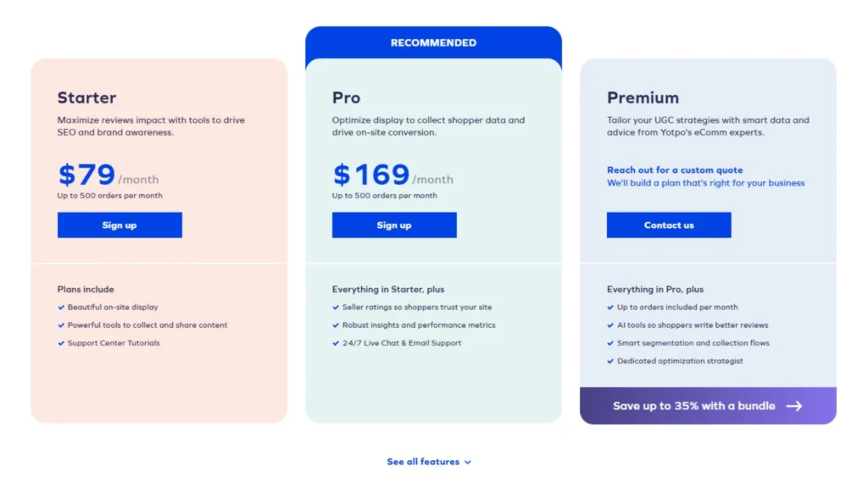Click checkmark next to "AI tools so shoppers write better reviews"
The image size is (868, 488).
pos(610,324)
